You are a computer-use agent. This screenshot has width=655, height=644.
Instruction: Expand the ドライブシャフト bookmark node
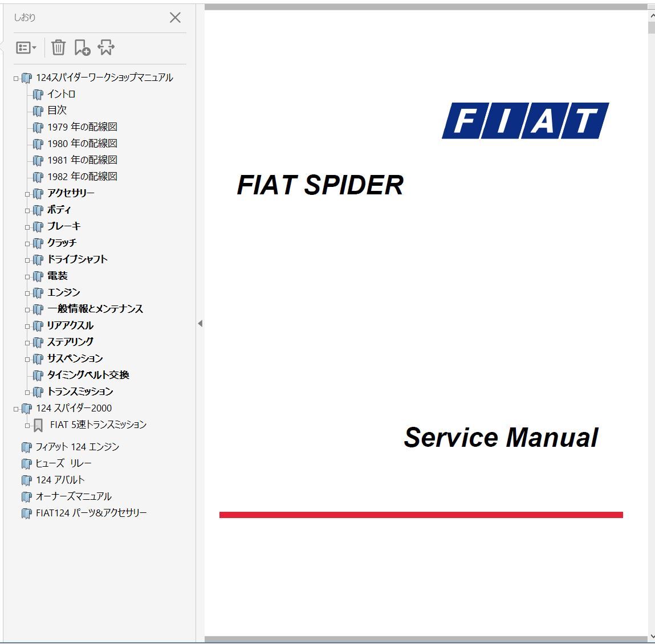(27, 260)
